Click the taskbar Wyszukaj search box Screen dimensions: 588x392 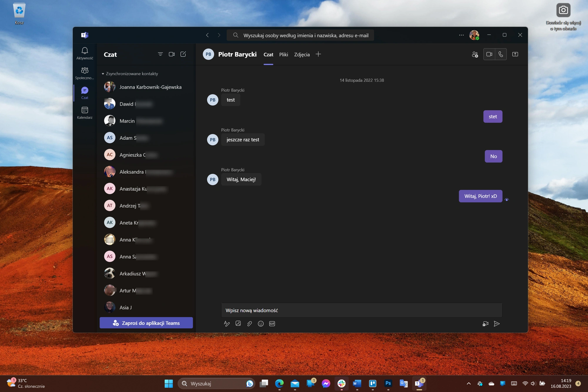[x=217, y=383]
